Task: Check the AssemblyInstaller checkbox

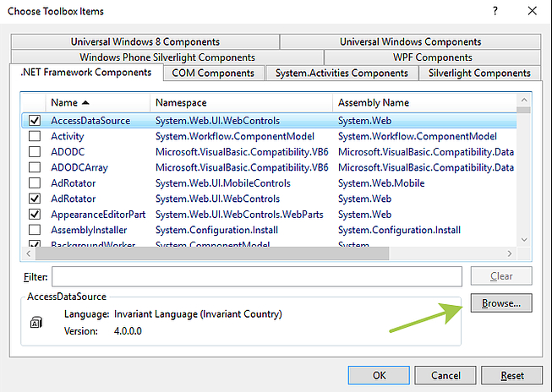Action: click(x=35, y=230)
